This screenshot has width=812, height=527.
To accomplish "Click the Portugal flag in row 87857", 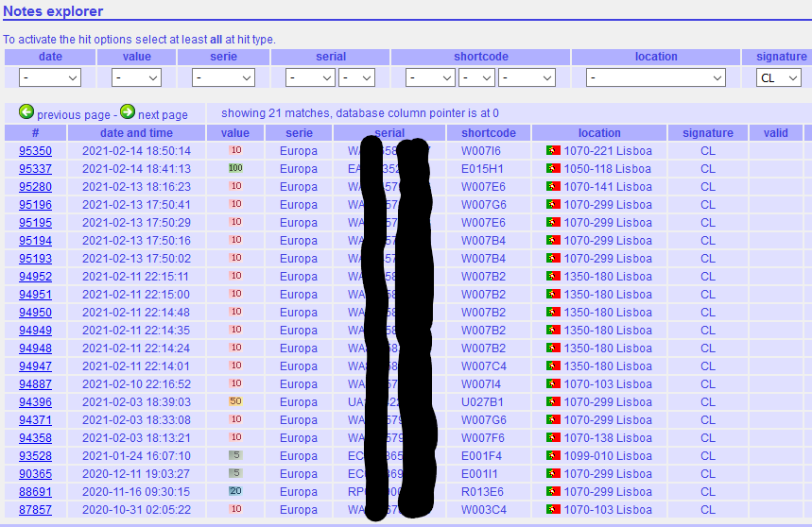I will 553,509.
